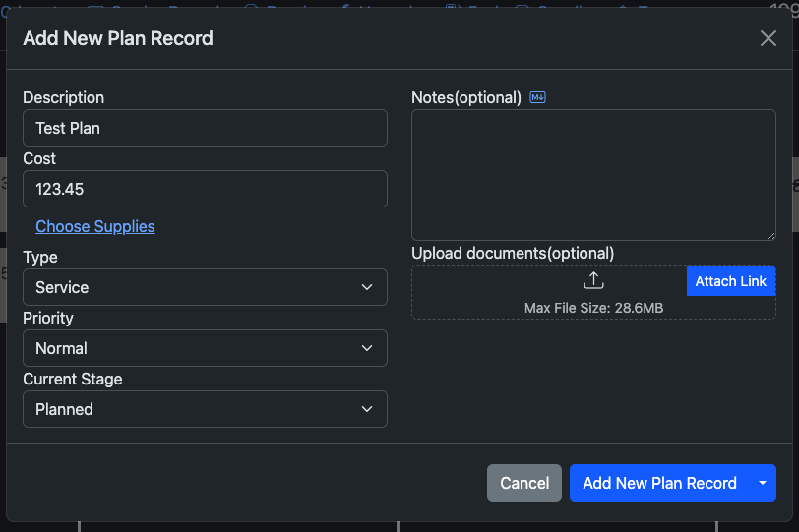Viewport: 799px width, 532px height.
Task: Focus the Description field containing Test Plan
Action: 205,128
